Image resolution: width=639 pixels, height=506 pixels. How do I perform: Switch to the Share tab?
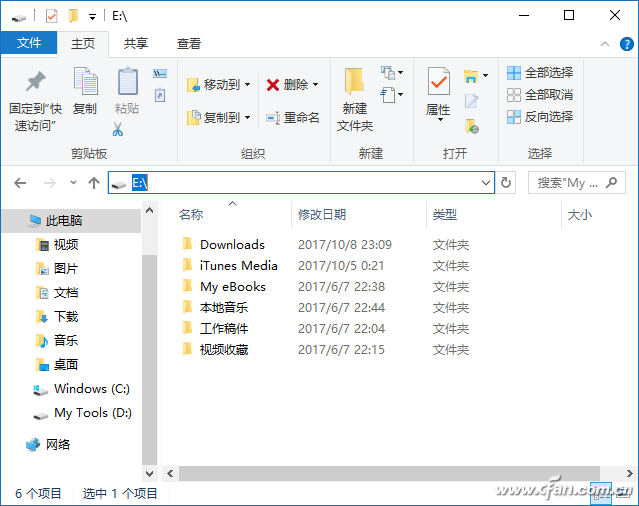pos(136,44)
